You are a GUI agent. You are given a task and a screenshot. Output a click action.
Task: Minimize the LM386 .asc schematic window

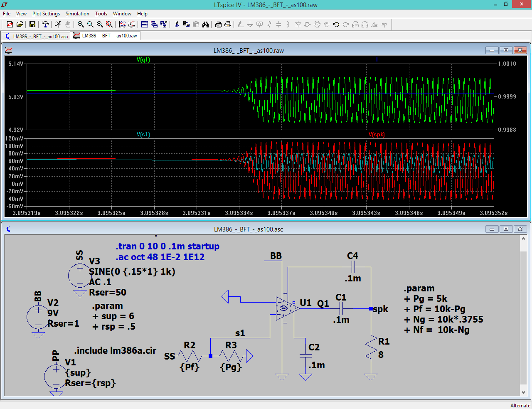coord(492,229)
